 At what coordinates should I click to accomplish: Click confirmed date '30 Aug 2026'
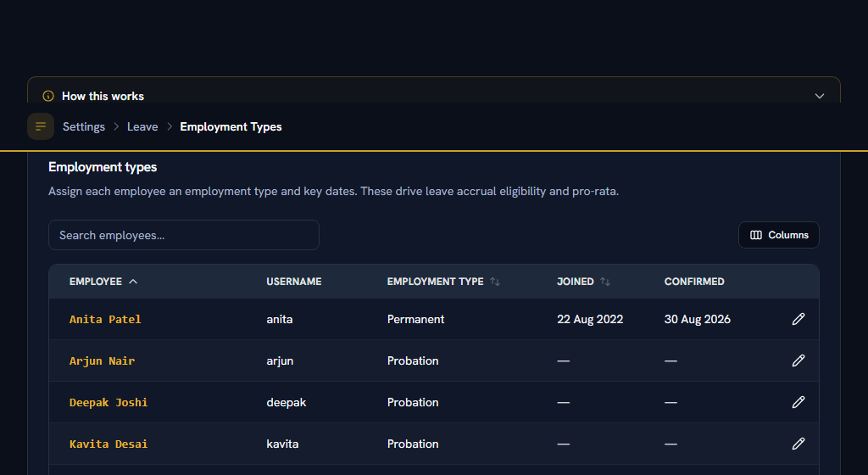click(698, 320)
